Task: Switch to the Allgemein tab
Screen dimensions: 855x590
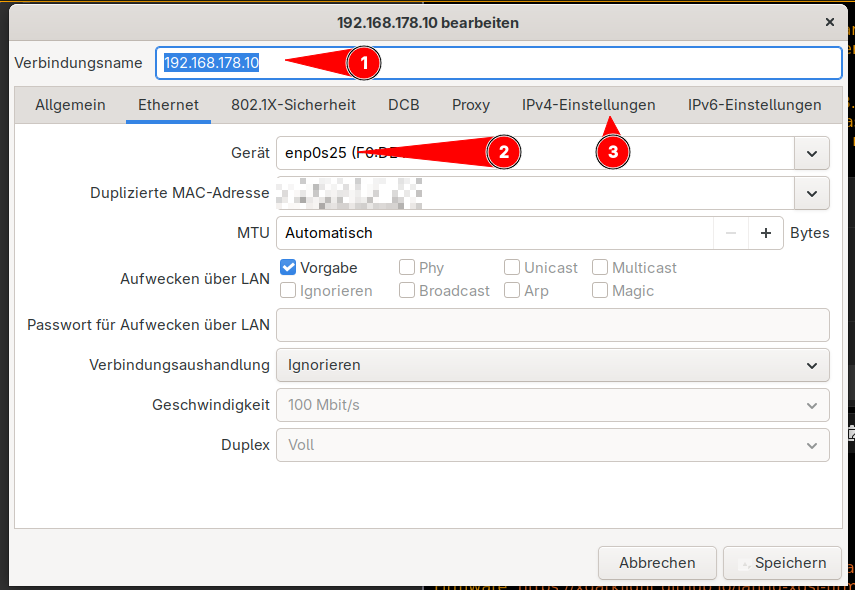Action: click(70, 104)
